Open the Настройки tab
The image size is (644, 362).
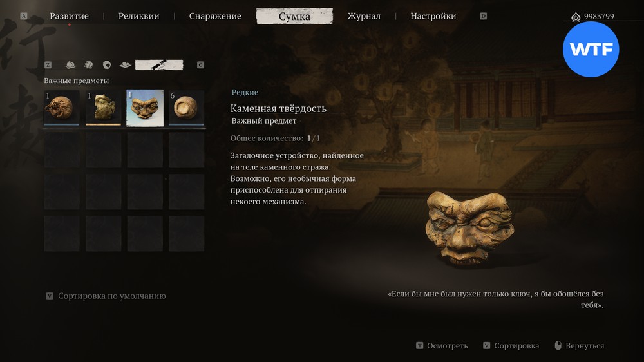pos(433,16)
